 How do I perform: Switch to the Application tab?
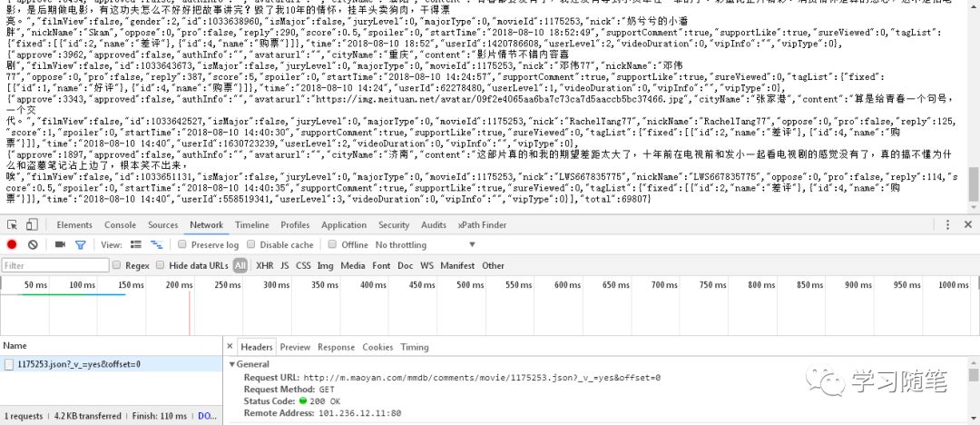pyautogui.click(x=344, y=224)
